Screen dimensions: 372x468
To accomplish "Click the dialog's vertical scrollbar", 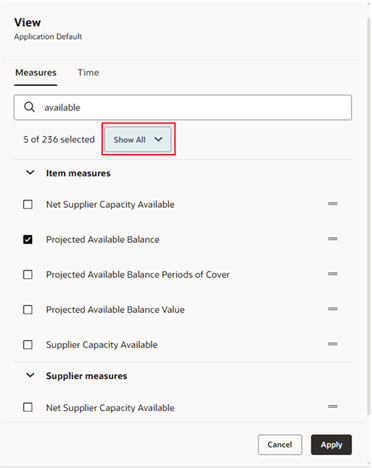I will point(368,217).
